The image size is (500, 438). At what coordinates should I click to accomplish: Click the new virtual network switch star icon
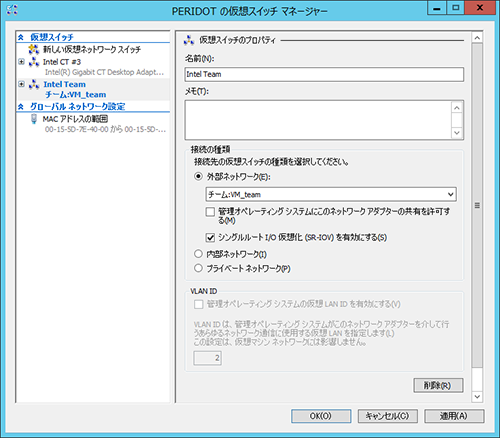[34, 49]
